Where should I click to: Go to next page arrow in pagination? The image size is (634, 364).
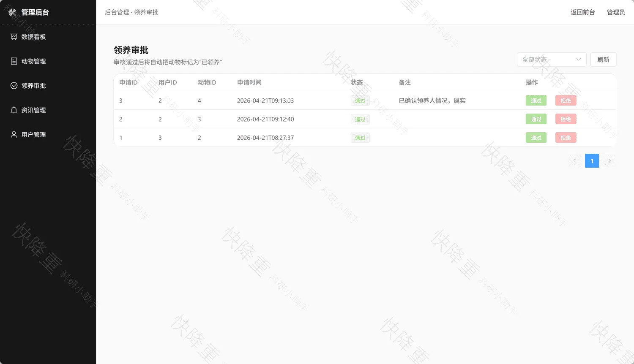pos(609,161)
